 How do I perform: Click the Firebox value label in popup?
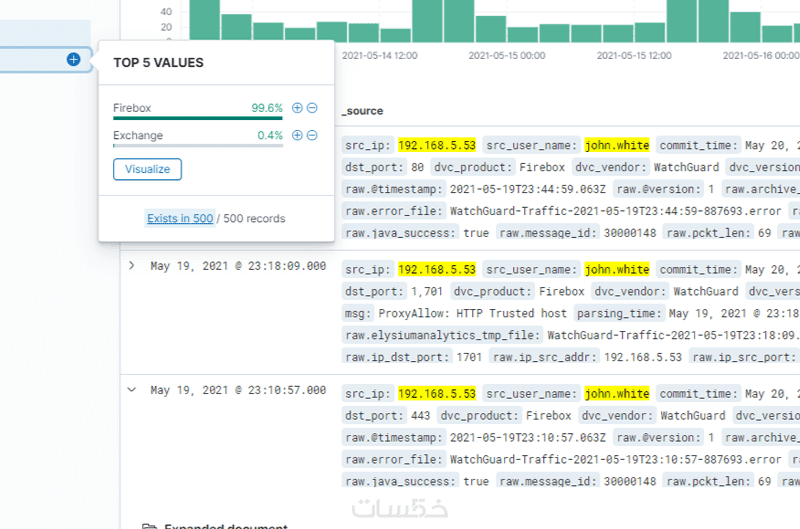(x=132, y=108)
